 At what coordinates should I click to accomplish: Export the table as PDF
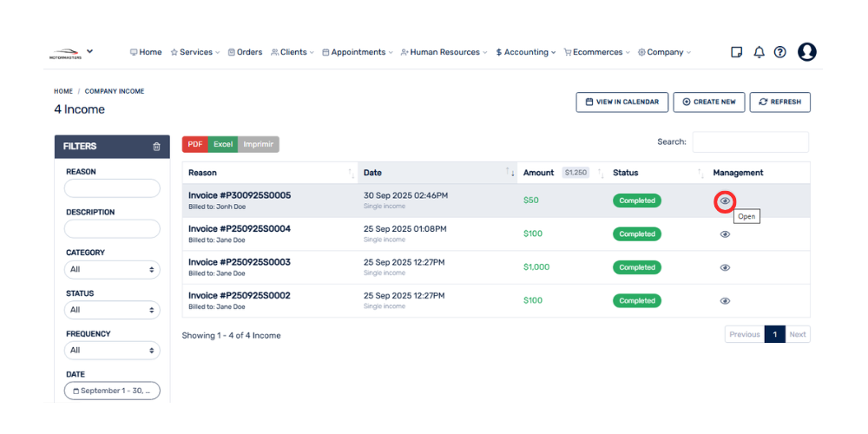tap(195, 144)
